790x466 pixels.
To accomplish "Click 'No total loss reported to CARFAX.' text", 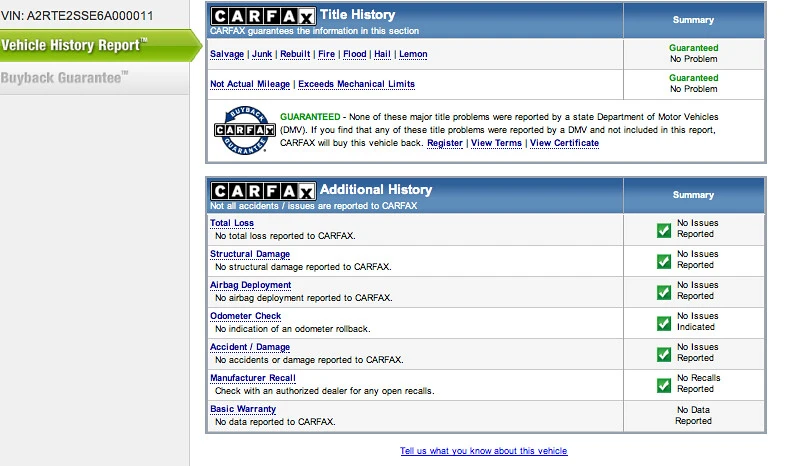I will coord(285,236).
